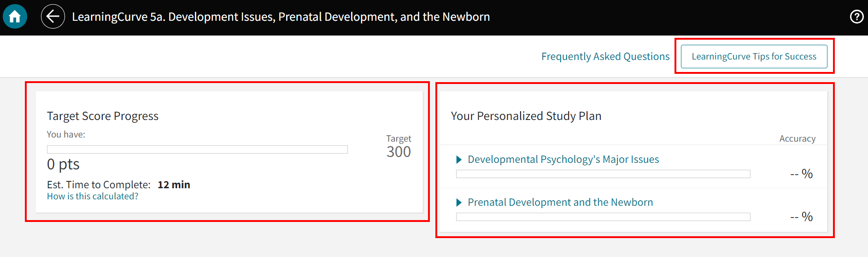Image resolution: width=868 pixels, height=257 pixels.
Task: Open Frequently Asked Questions
Action: [605, 56]
